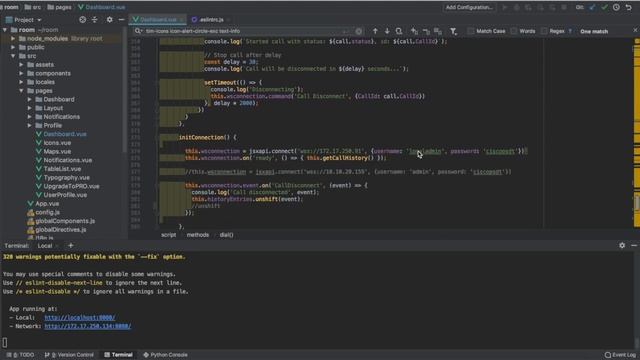The height and width of the screenshot is (360, 640).
Task: Expand the components folder
Action: pyautogui.click(x=21, y=73)
